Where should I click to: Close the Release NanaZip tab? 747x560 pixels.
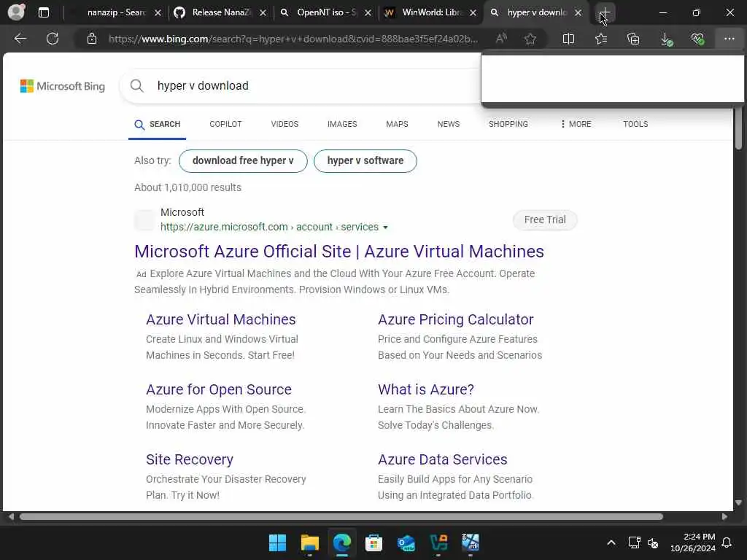pyautogui.click(x=263, y=13)
